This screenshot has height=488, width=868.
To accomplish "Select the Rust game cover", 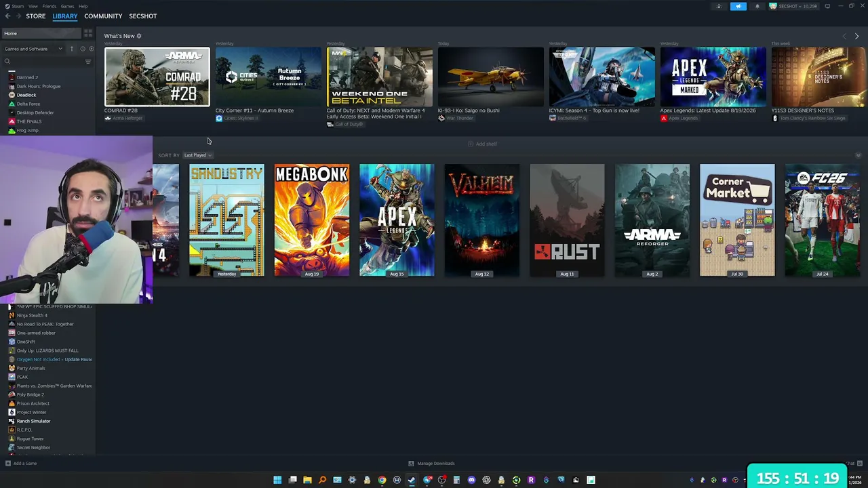I will [x=567, y=220].
